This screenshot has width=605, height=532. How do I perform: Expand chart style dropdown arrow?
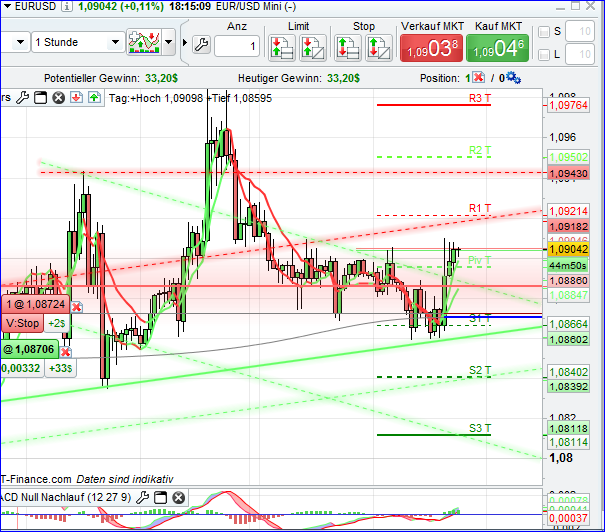click(x=169, y=43)
